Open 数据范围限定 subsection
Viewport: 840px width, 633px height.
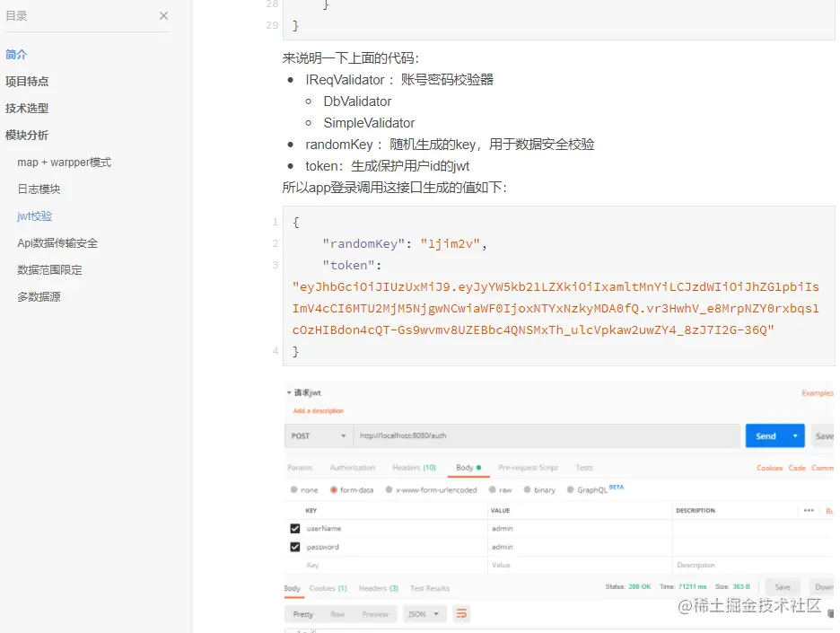49,269
